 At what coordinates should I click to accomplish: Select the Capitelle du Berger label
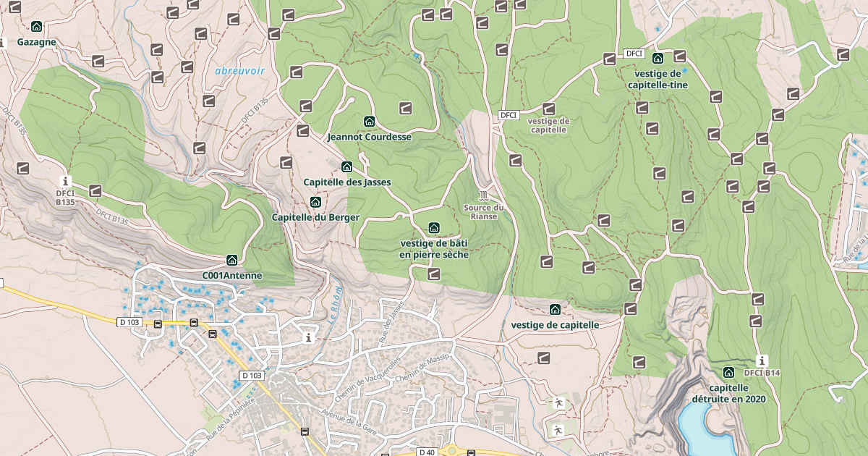tap(315, 217)
